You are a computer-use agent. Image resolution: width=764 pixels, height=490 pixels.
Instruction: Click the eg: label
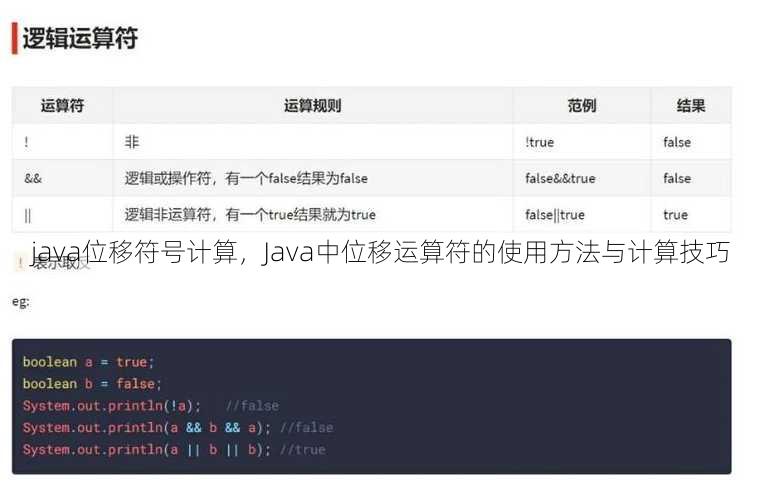20,302
